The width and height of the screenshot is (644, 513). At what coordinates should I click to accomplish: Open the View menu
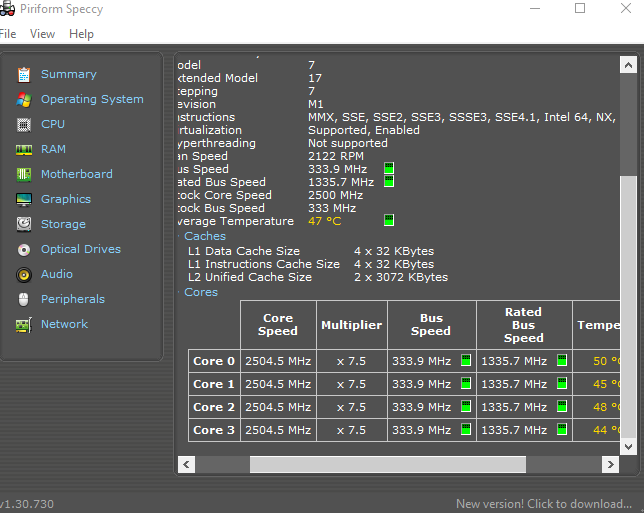42,34
